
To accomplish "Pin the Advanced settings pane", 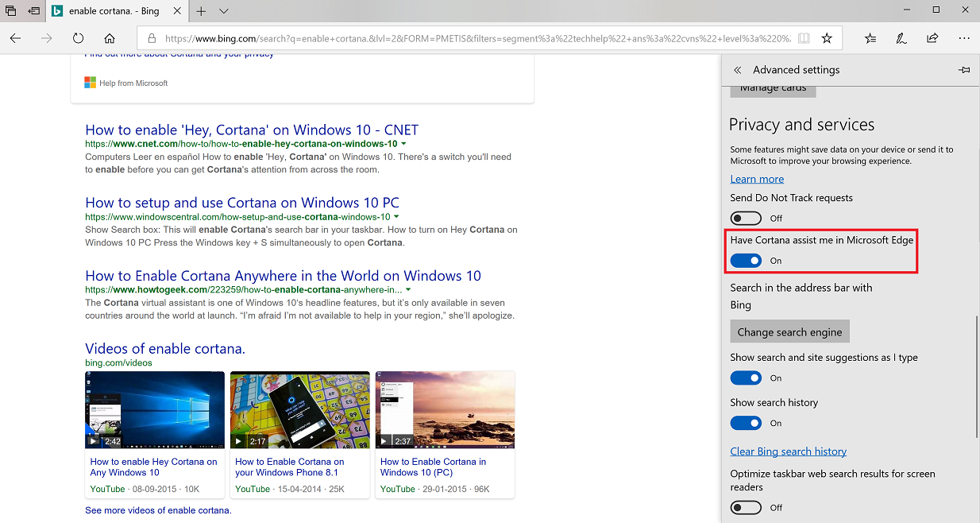I will tap(964, 70).
